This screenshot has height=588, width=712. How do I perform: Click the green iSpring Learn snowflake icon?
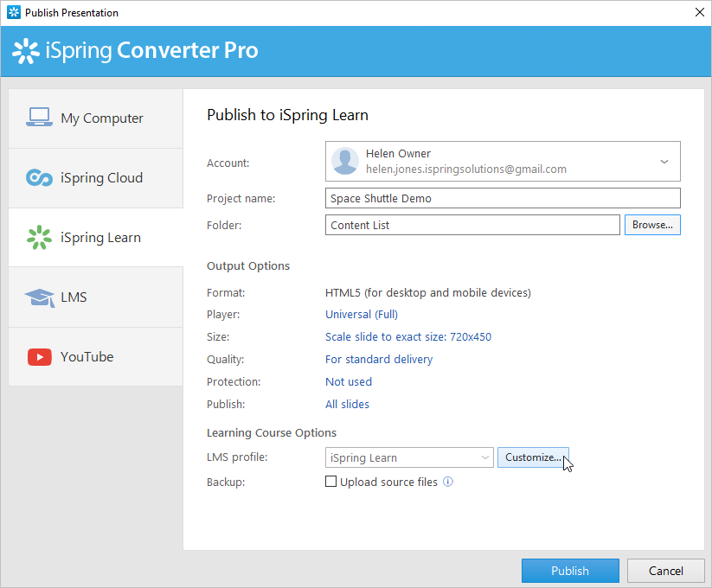coord(39,237)
